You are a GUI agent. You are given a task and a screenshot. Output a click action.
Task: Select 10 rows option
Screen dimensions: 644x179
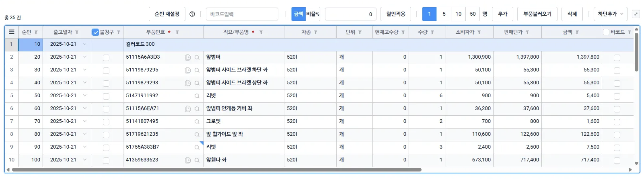(458, 14)
